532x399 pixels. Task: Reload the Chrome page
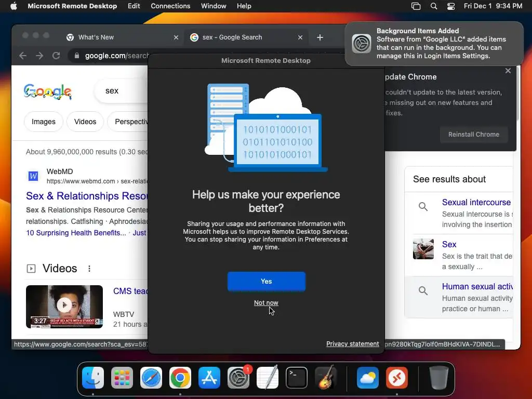(56, 56)
